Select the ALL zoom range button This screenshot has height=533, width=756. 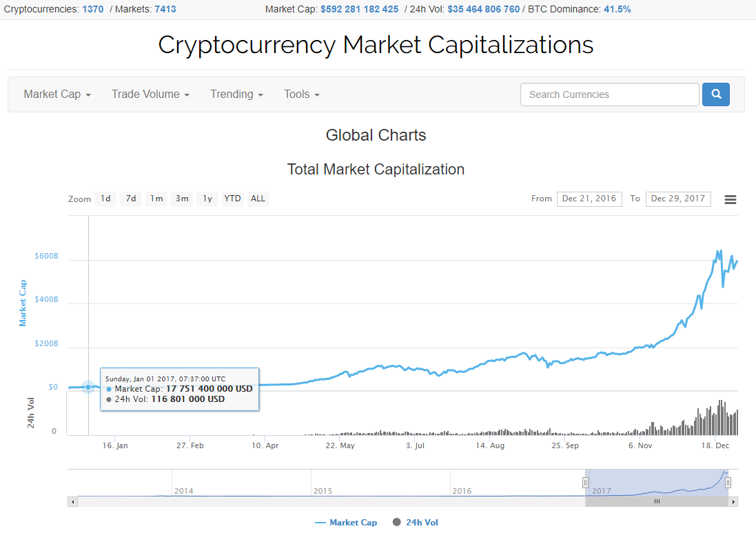click(258, 199)
